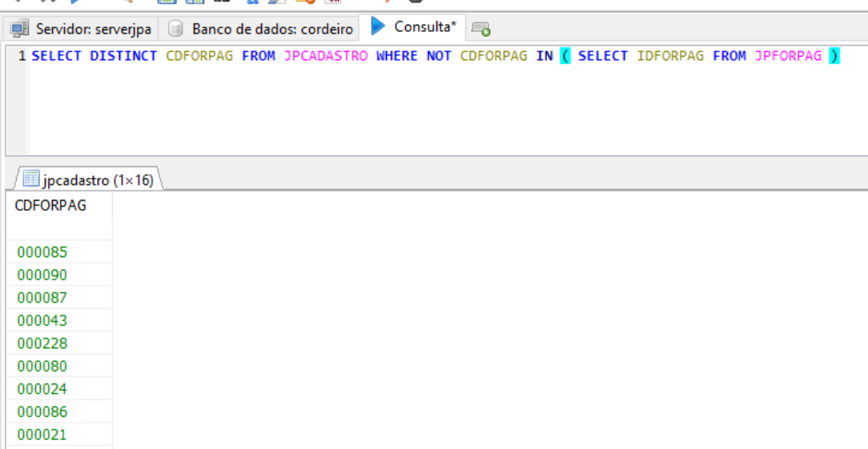Select result cell 000090
This screenshot has height=449, width=868.
point(58,275)
